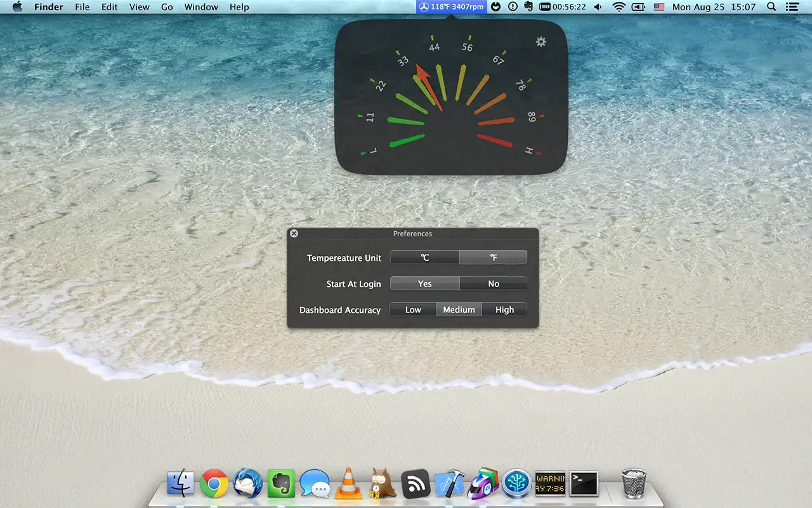Set Dashboard Accuracy to High
The image size is (812, 508).
pyautogui.click(x=504, y=310)
